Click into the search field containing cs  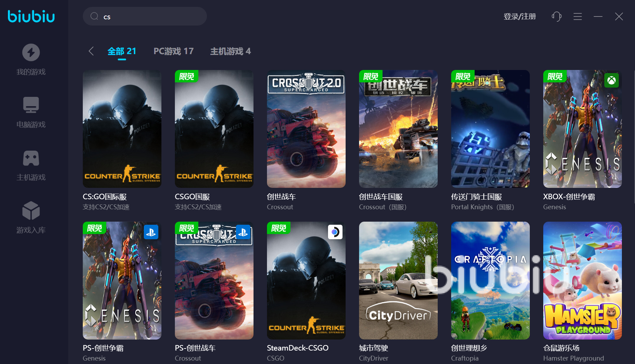[x=152, y=17]
